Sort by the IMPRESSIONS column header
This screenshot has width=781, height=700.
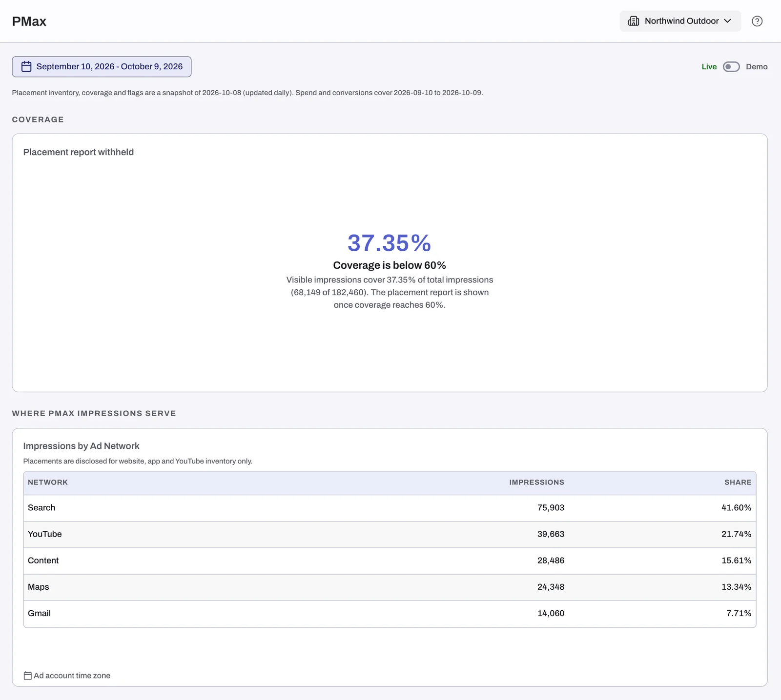(536, 482)
